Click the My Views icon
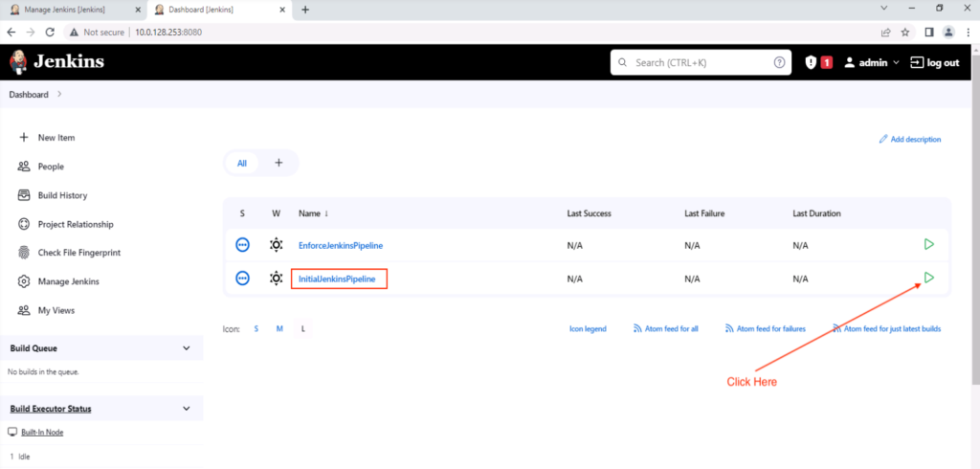The height and width of the screenshot is (469, 980). point(24,310)
